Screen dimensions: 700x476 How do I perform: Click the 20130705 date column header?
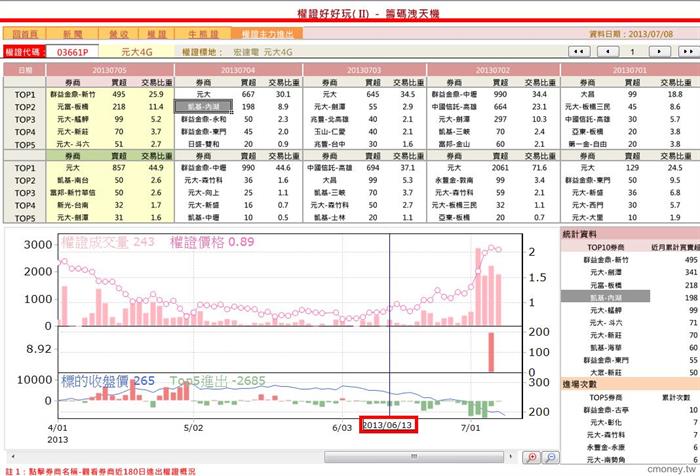[109, 70]
